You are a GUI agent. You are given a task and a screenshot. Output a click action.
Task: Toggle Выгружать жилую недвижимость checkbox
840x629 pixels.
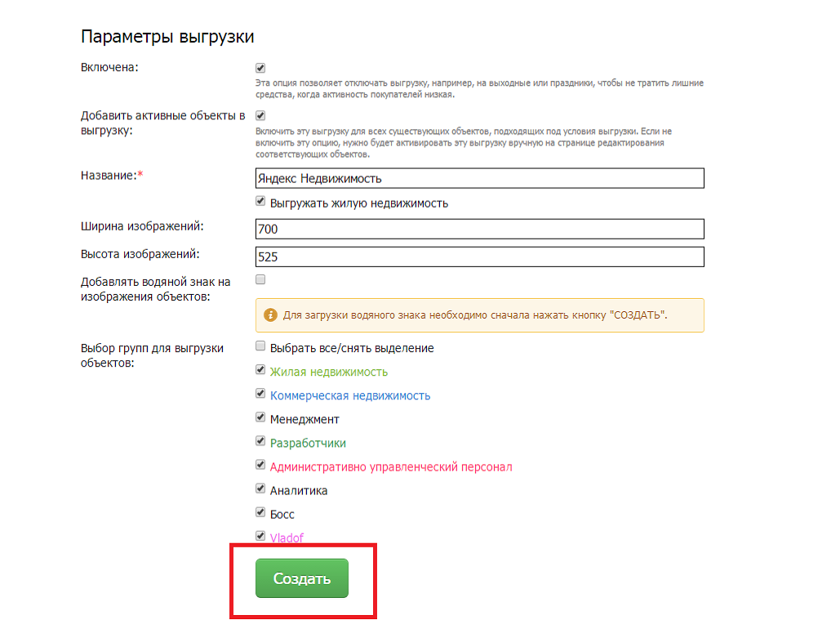click(260, 201)
